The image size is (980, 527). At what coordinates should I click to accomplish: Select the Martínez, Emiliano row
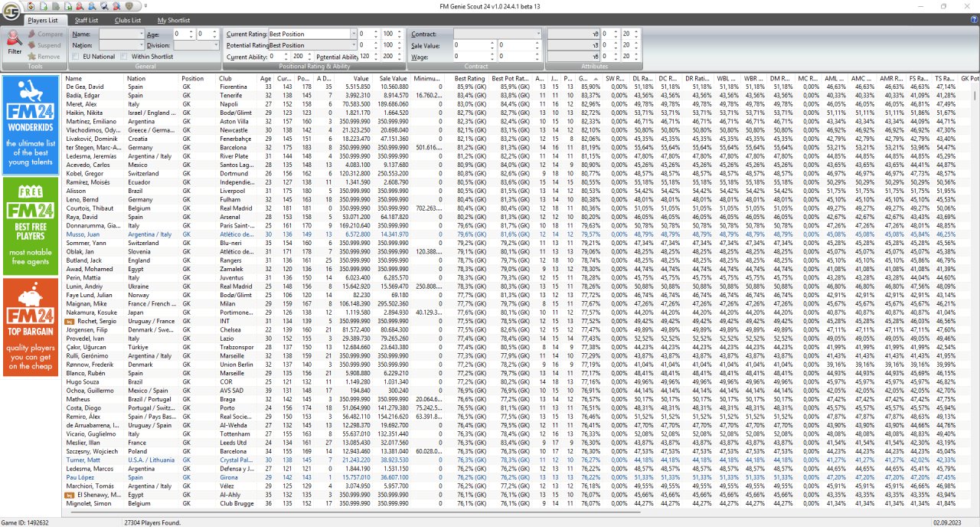tap(521, 121)
